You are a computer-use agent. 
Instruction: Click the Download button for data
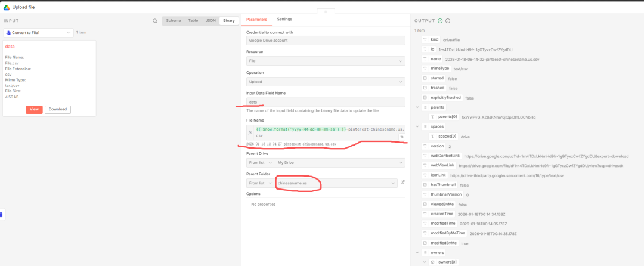pyautogui.click(x=57, y=109)
